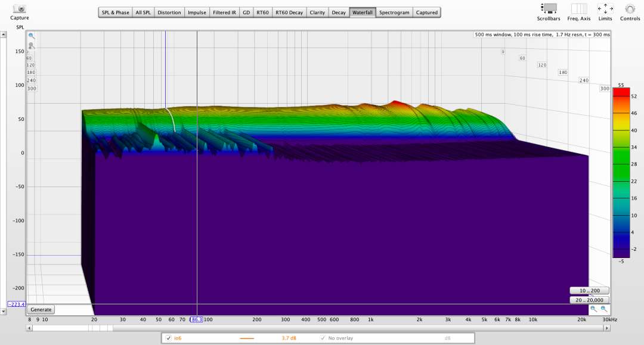The width and height of the screenshot is (644, 345).
Task: Click the top-left graph magnifier icon
Action: coord(32,36)
